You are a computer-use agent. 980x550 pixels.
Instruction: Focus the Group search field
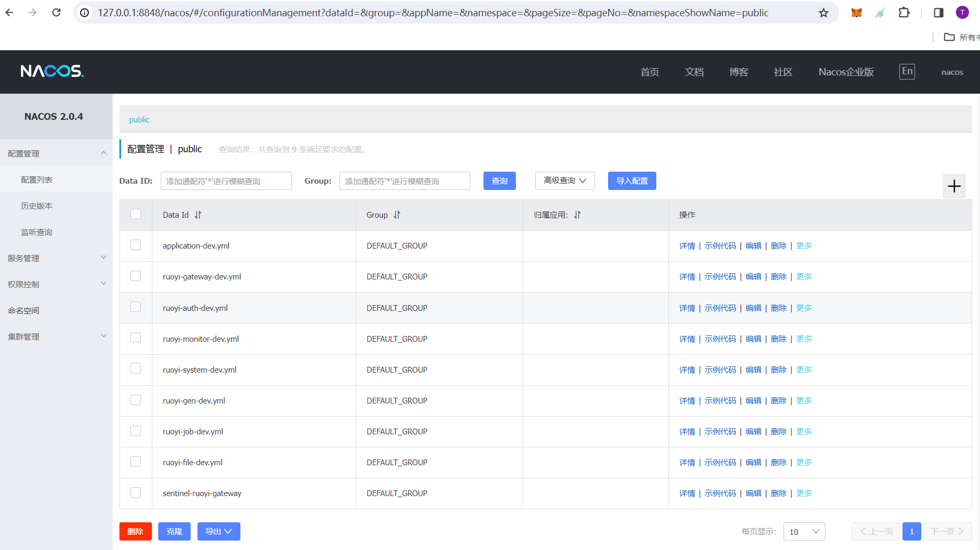tap(404, 181)
